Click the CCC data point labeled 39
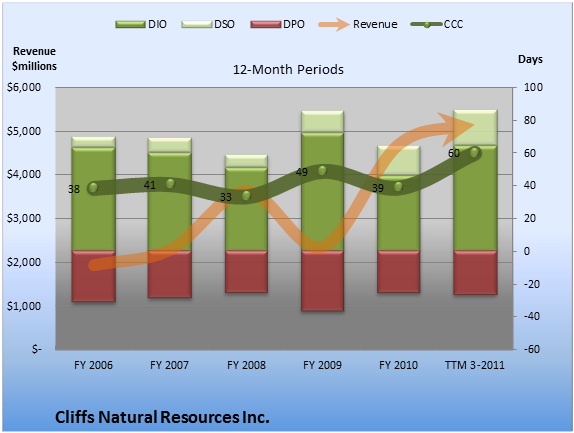 pos(398,187)
